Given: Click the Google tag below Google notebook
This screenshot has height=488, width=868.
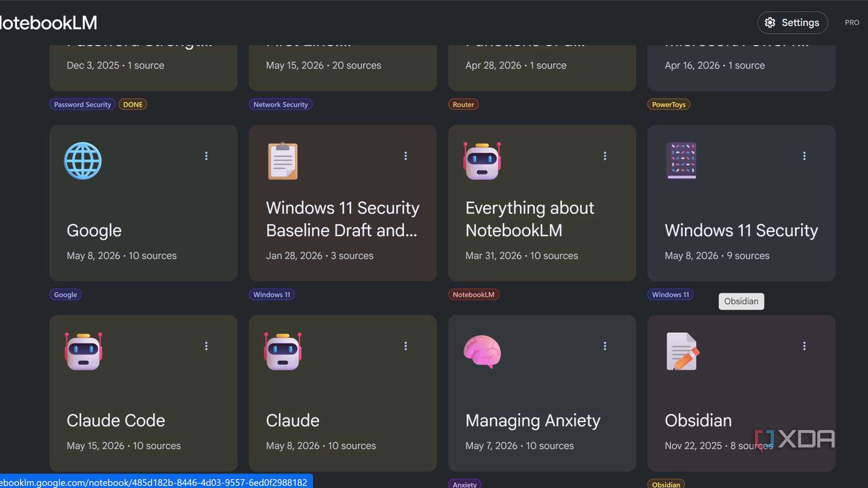Looking at the screenshot, I should click(x=65, y=294).
